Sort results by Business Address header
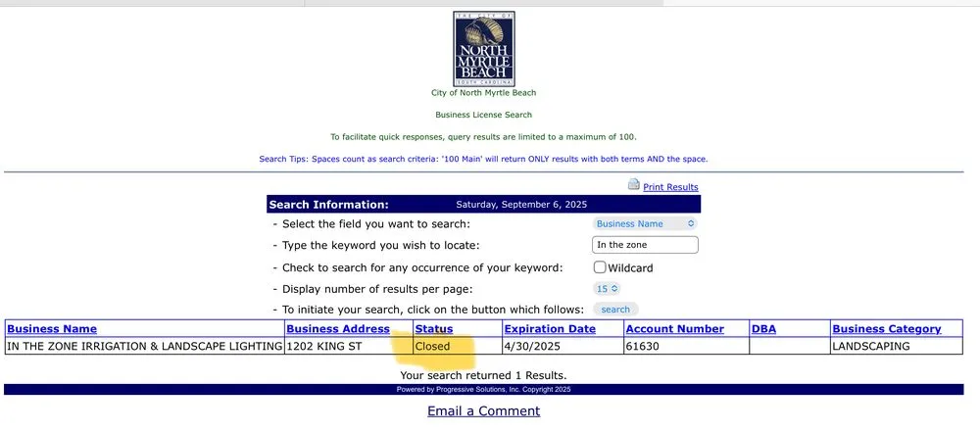980x432 pixels. (338, 329)
